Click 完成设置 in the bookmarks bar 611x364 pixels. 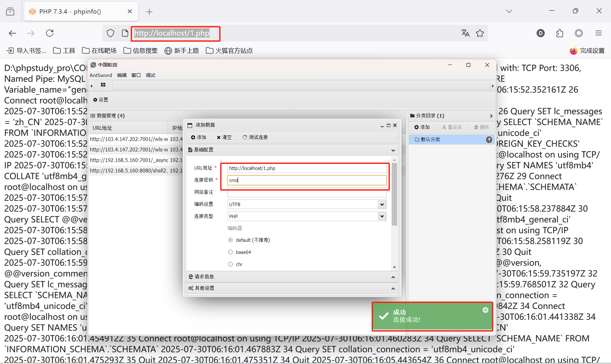click(587, 51)
